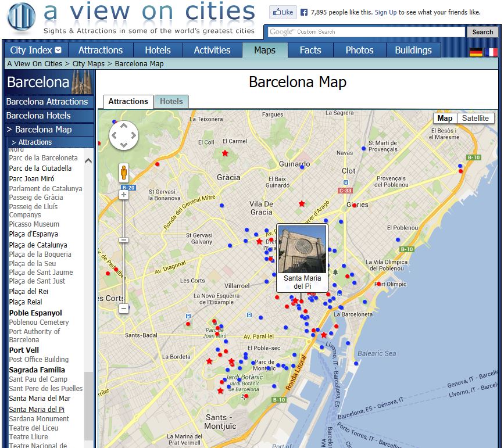Open the City Maps breadcrumb link

tap(88, 64)
